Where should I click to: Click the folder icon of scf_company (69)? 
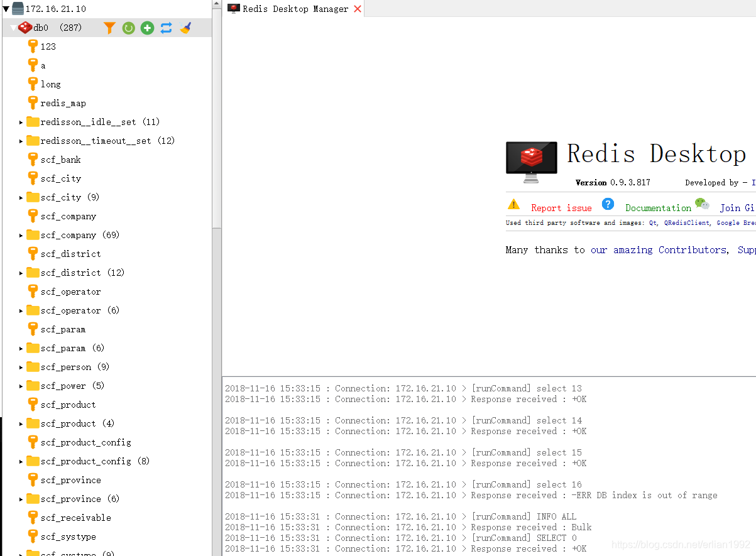click(33, 234)
